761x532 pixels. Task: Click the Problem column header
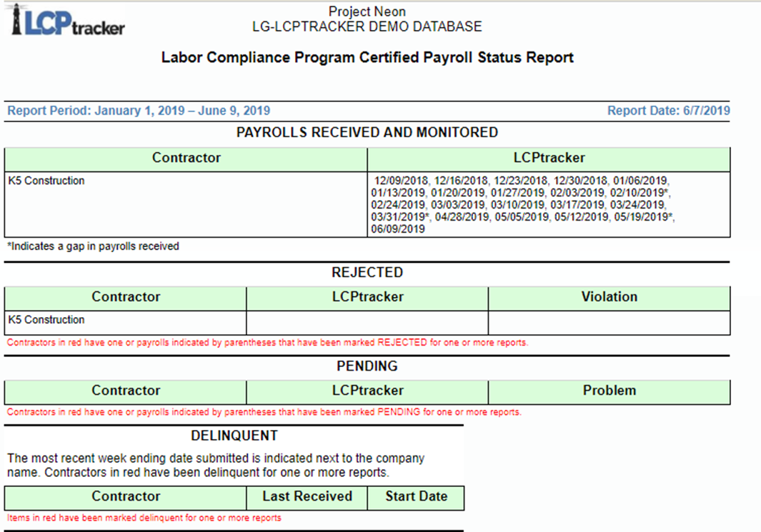pos(609,391)
